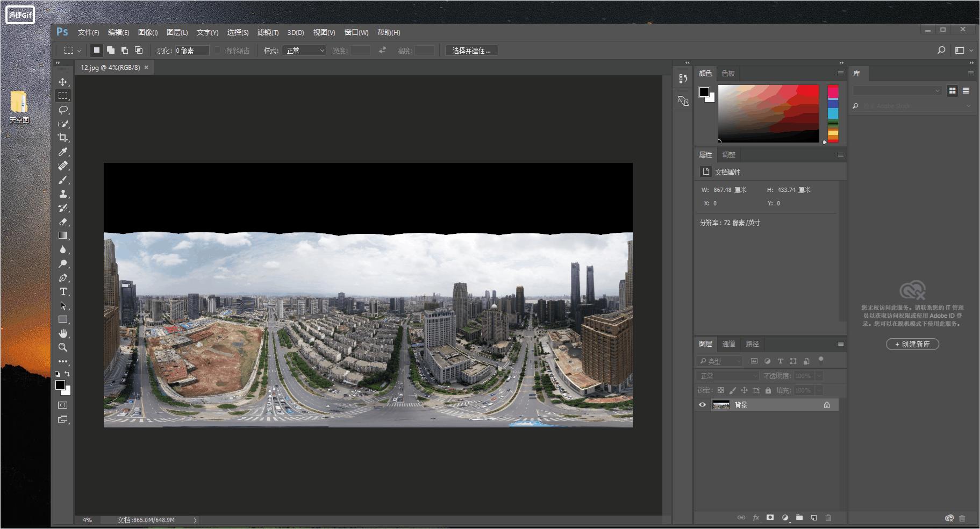Select the Gradient tool
This screenshot has height=529, width=980.
pos(63,235)
